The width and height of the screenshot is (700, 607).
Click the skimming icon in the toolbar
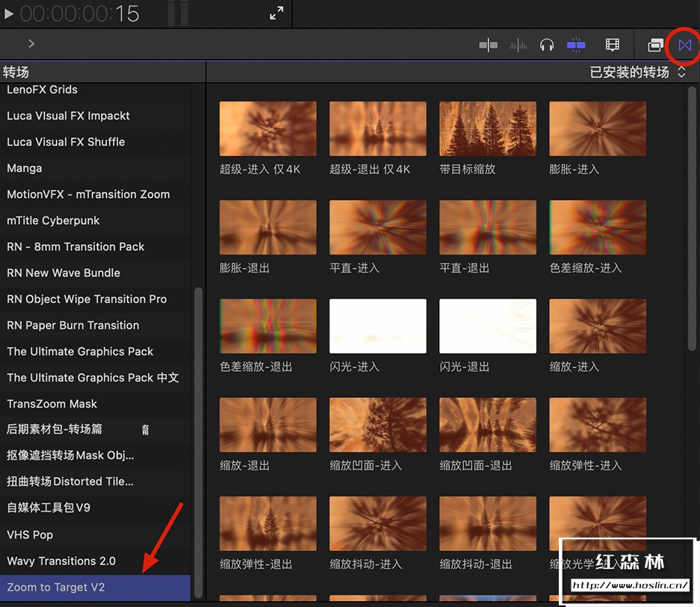point(488,46)
